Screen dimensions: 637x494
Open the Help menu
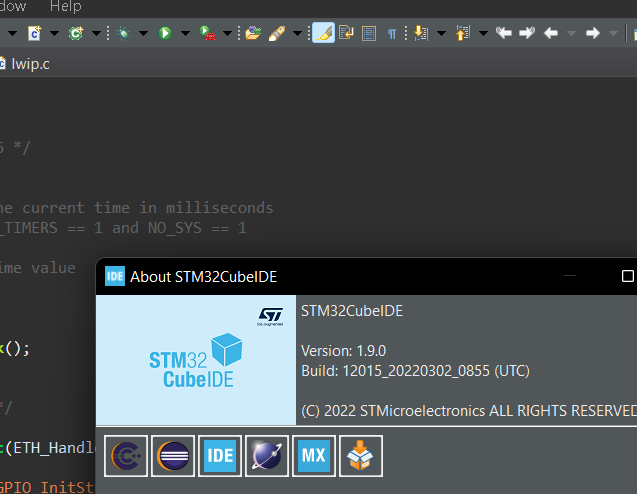coord(65,6)
